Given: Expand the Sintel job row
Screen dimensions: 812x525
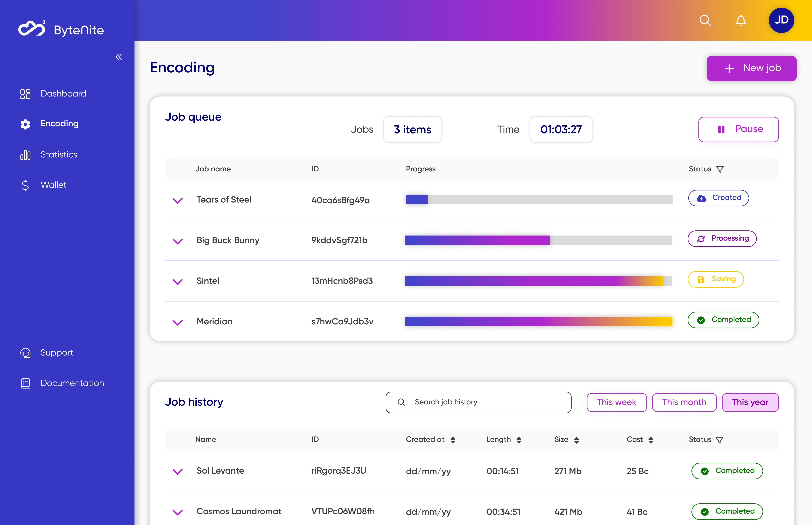Looking at the screenshot, I should (177, 282).
